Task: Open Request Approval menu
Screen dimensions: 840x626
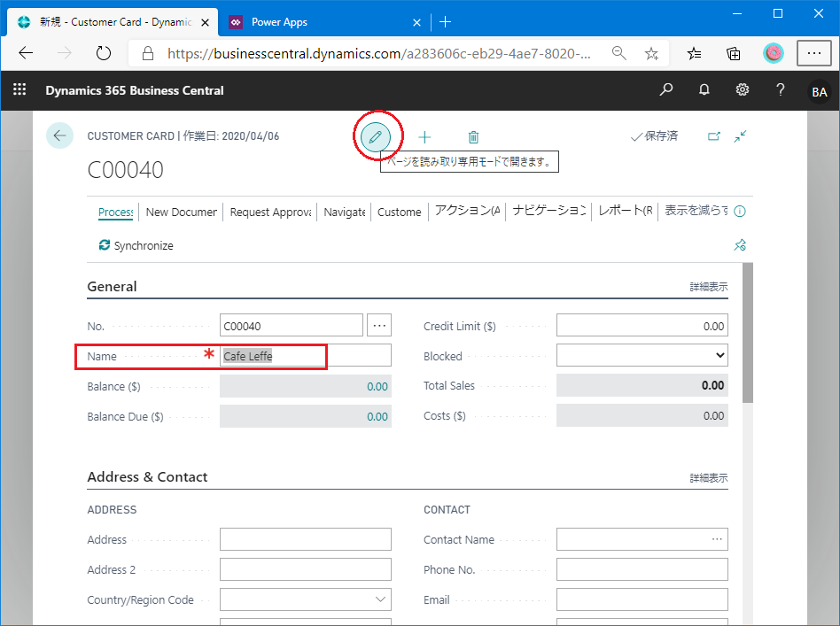Action: coord(270,212)
